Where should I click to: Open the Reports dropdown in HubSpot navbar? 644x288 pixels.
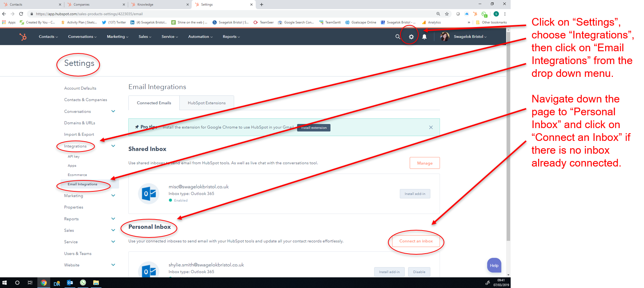pos(232,37)
